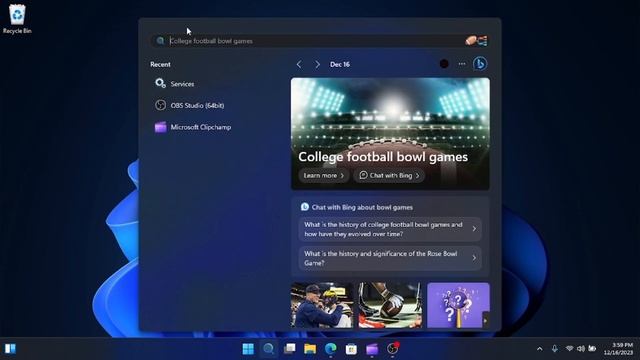The width and height of the screenshot is (640, 360).
Task: Click the Clipchamp purple icon
Action: click(x=160, y=127)
